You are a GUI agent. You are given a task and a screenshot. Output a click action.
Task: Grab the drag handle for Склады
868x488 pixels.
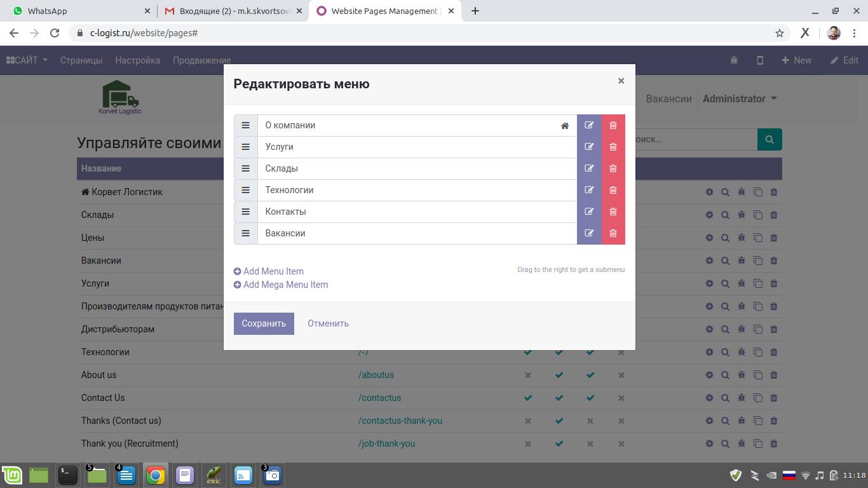245,168
